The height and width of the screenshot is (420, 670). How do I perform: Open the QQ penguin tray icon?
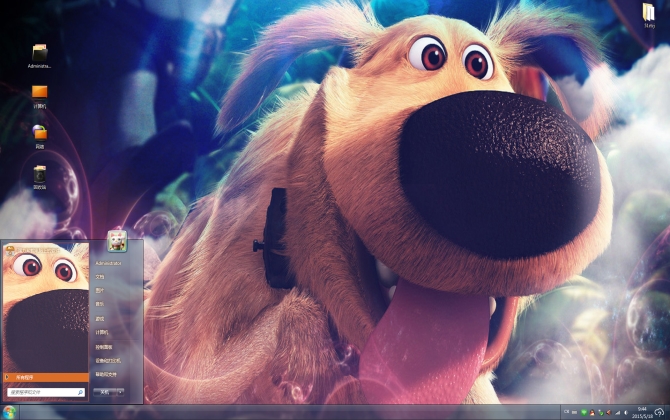coord(592,412)
